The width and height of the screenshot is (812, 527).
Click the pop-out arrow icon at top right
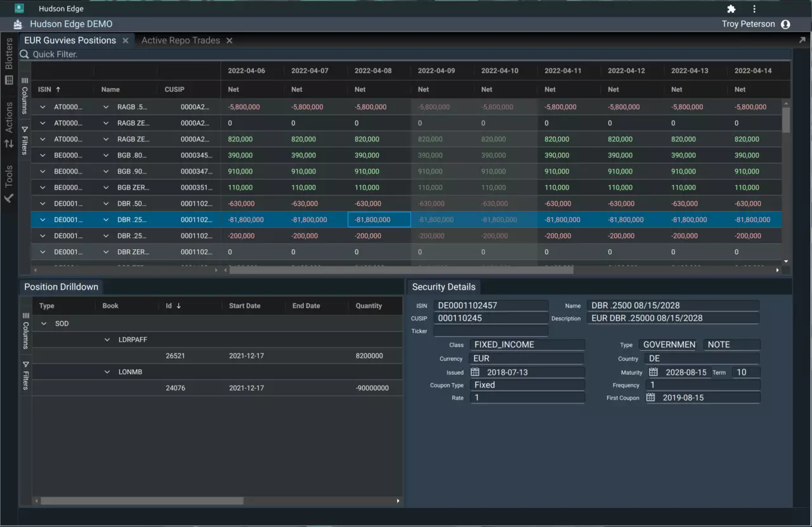pyautogui.click(x=802, y=40)
